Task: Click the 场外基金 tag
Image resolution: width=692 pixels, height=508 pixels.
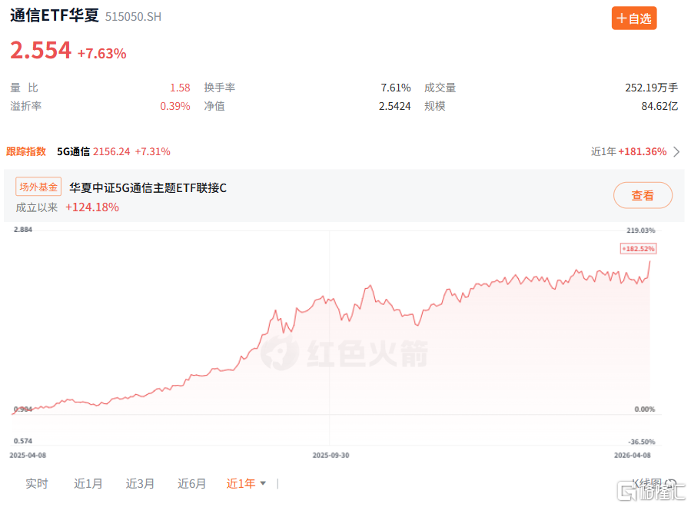Action: click(x=38, y=187)
